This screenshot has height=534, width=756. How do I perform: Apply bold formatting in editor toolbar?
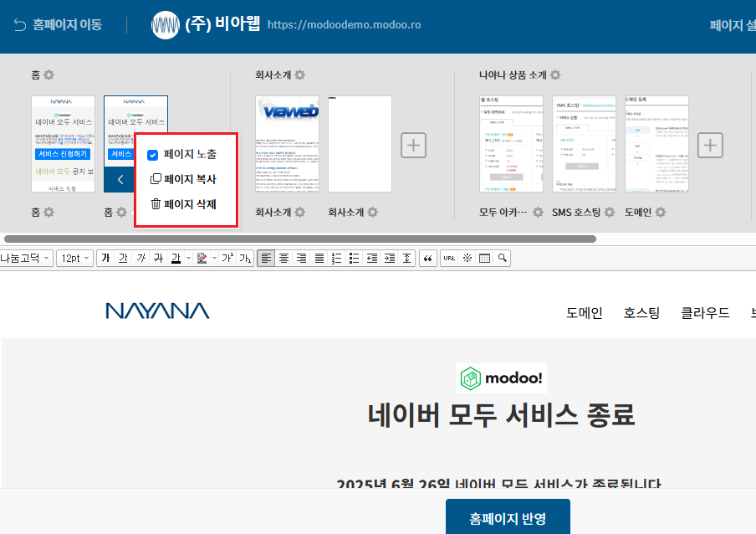click(105, 258)
